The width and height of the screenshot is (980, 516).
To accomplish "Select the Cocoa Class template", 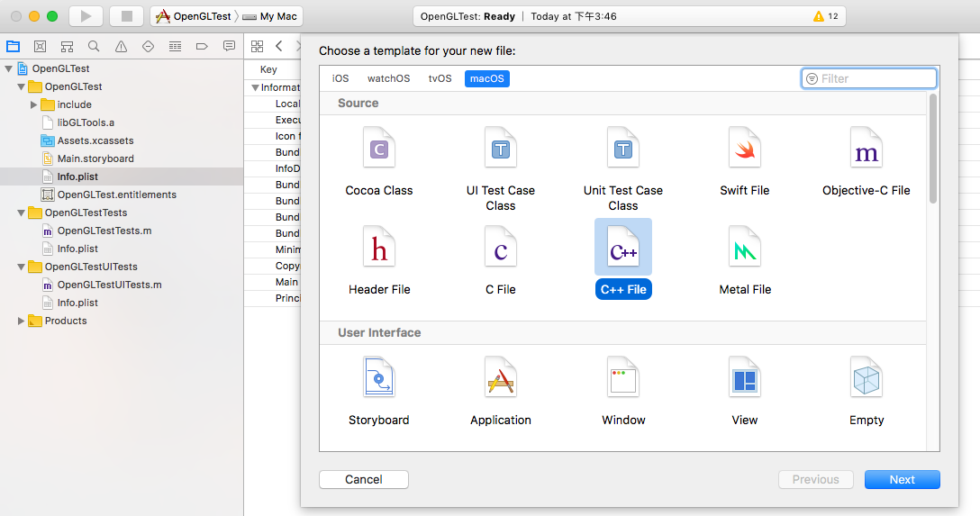I will [x=378, y=162].
